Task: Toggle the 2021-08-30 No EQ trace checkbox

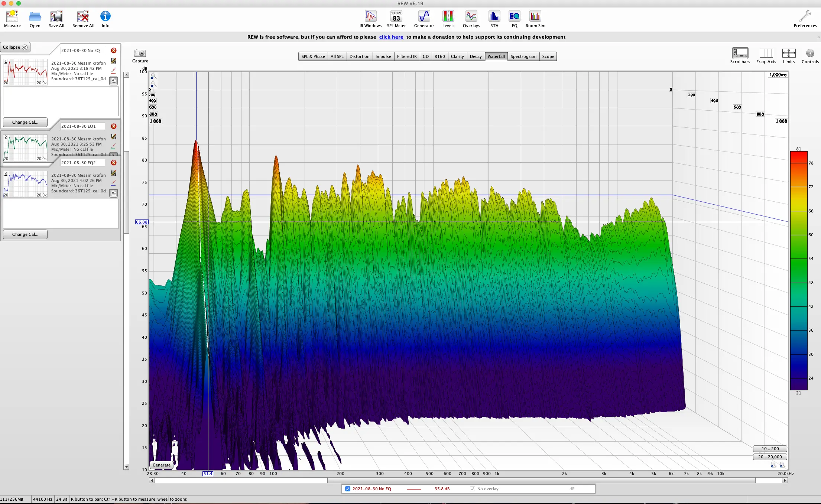Action: coord(348,489)
